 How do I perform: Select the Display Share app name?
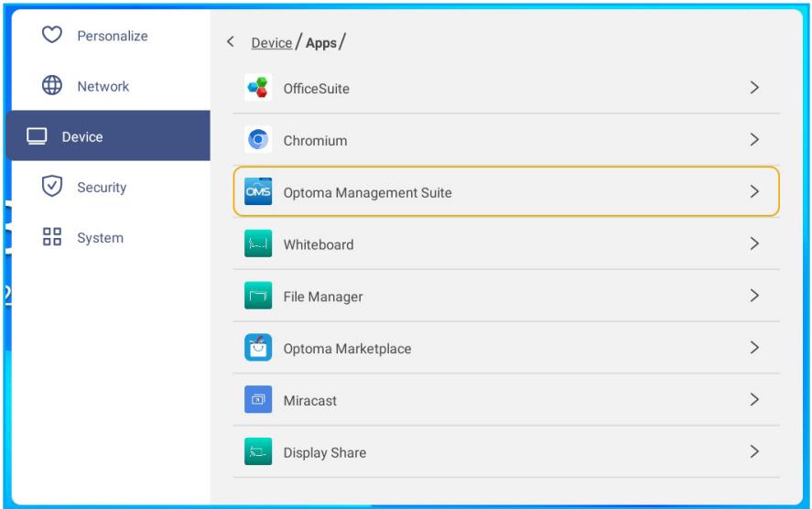click(x=325, y=452)
